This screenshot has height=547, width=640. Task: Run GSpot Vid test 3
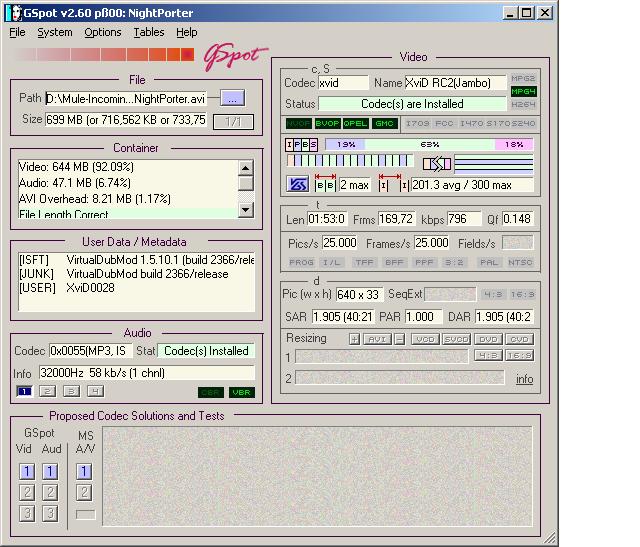click(x=27, y=513)
